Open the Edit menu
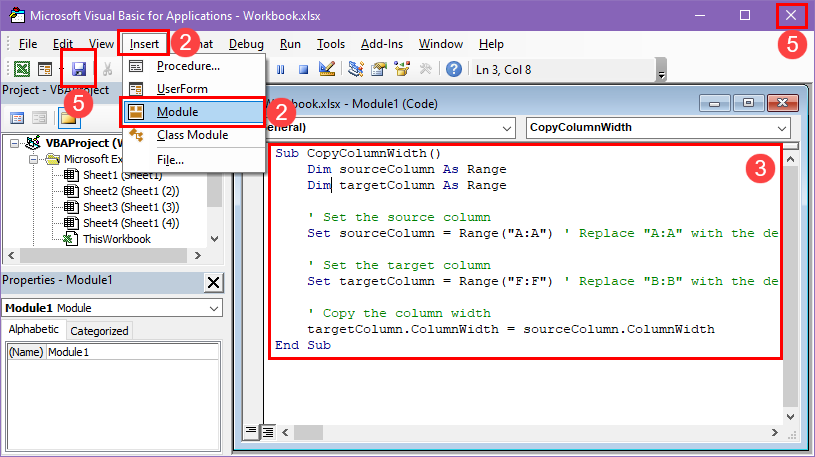 pos(63,44)
